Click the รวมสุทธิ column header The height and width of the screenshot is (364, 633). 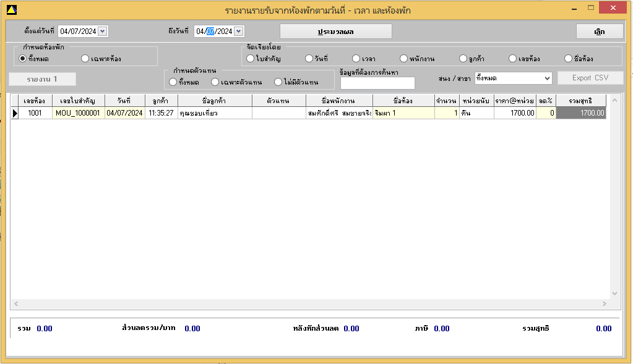(581, 101)
